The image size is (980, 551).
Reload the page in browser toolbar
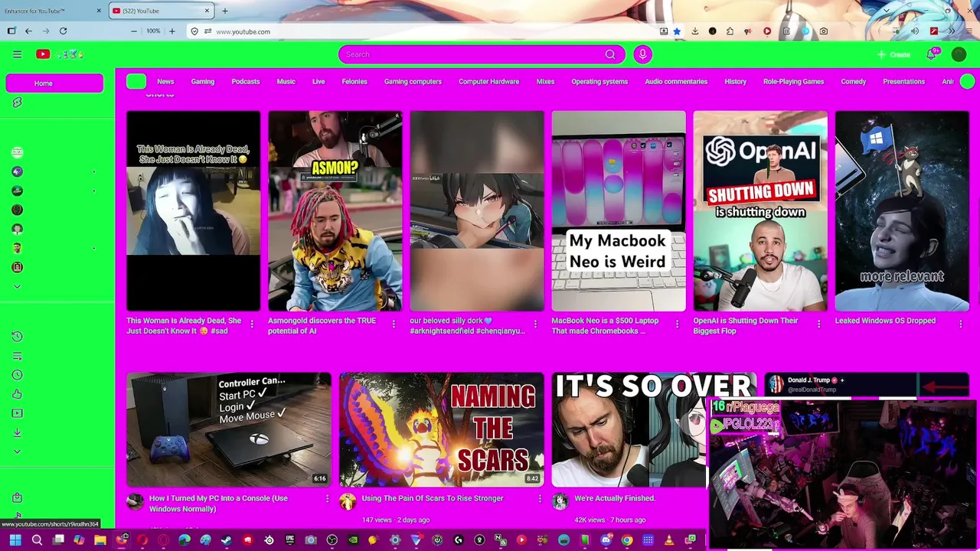pyautogui.click(x=63, y=31)
